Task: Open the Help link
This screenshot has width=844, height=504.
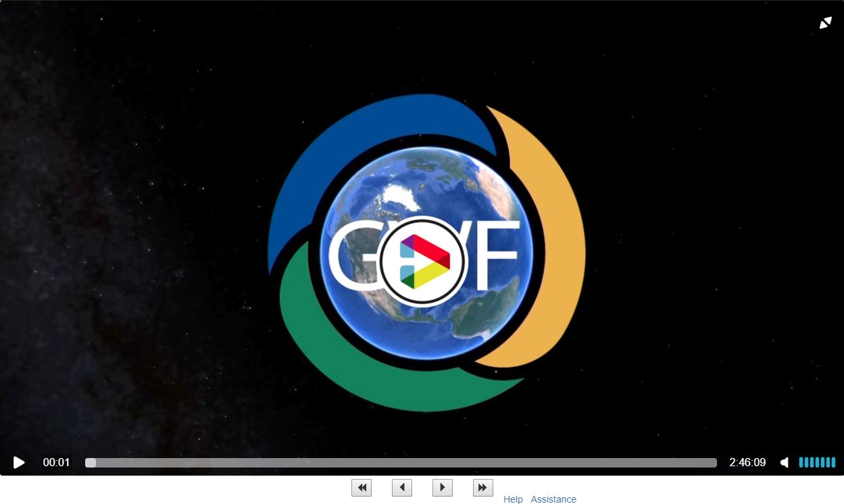Action: pos(513,499)
